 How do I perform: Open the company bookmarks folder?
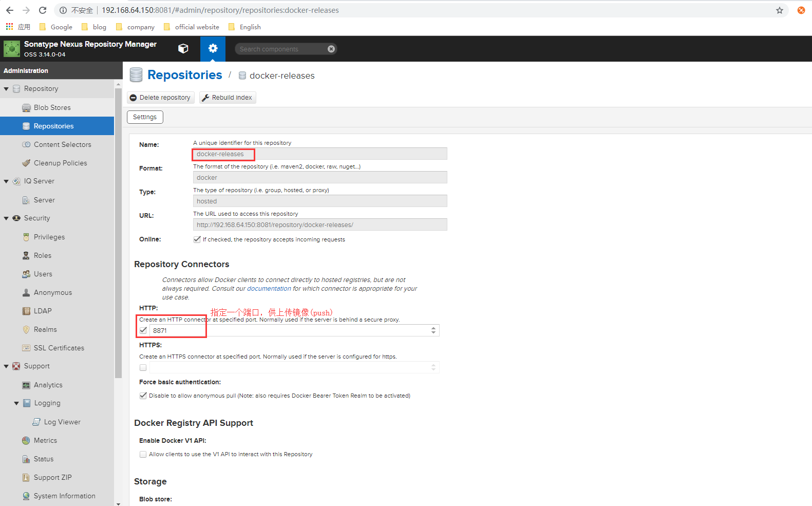pyautogui.click(x=135, y=27)
